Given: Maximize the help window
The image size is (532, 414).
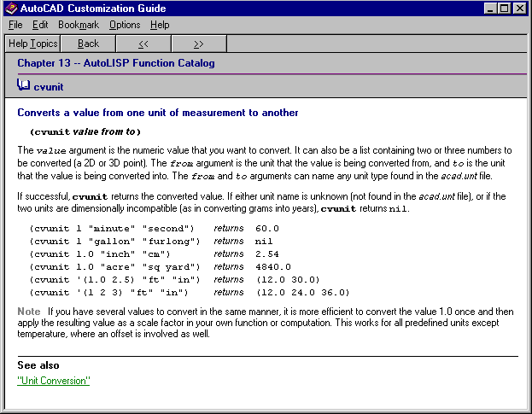Looking at the screenshot, I should tap(505, 9).
